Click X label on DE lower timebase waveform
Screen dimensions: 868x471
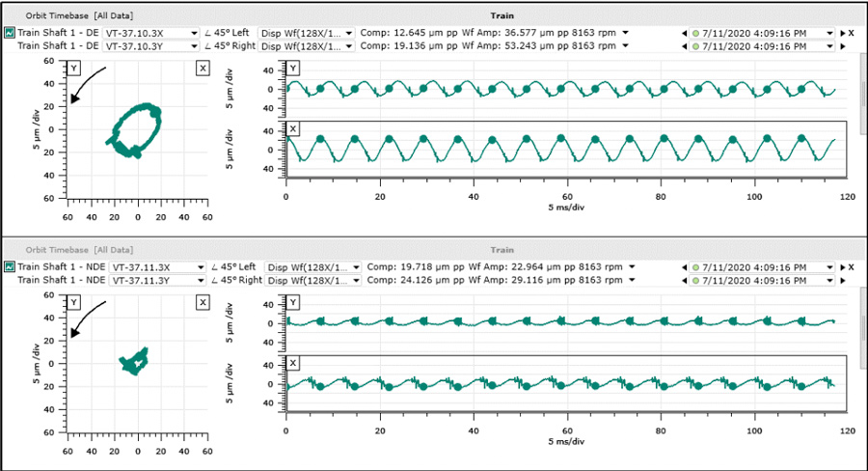point(293,129)
